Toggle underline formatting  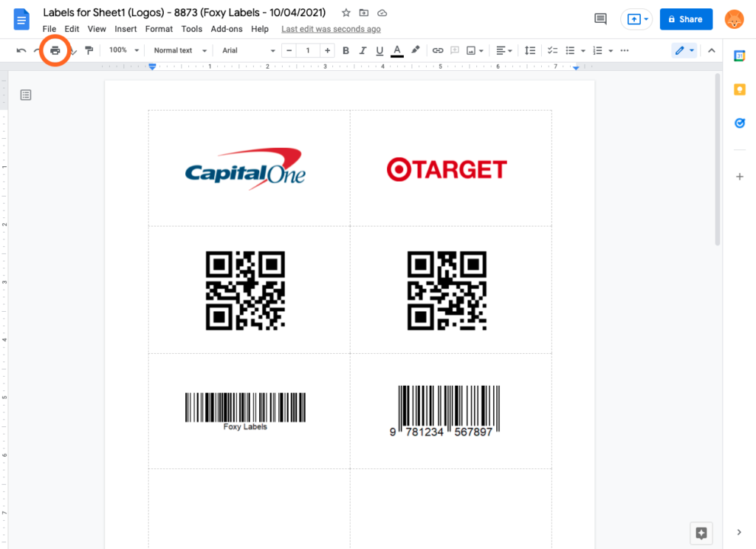379,50
